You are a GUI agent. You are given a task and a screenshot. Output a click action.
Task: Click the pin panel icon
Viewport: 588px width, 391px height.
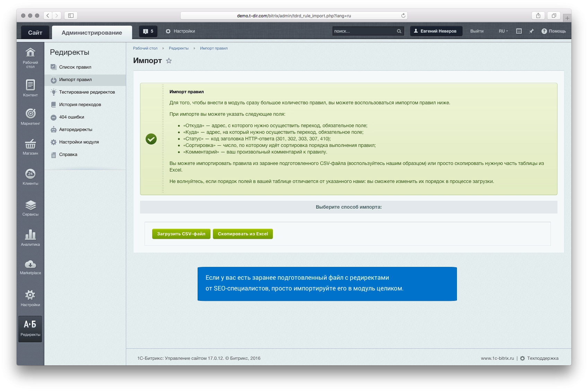tap(531, 31)
